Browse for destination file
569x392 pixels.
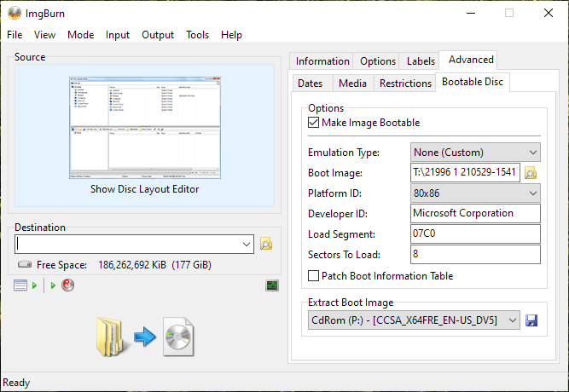266,244
